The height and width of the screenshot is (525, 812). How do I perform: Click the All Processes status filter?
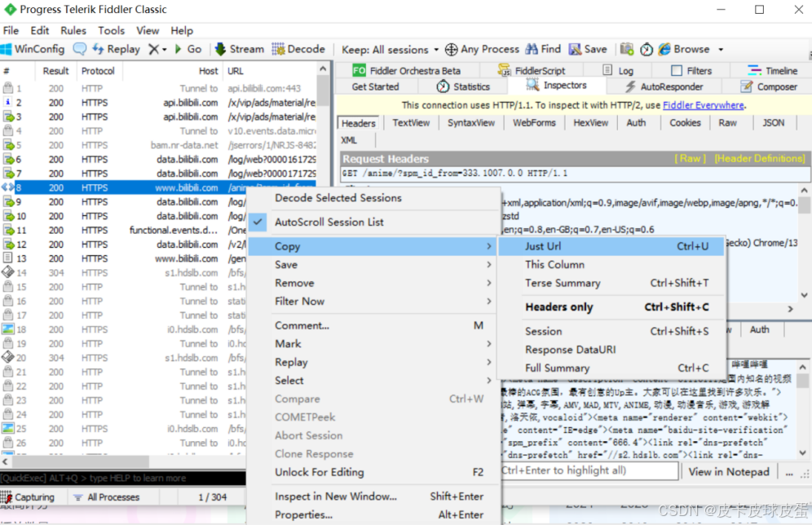107,497
